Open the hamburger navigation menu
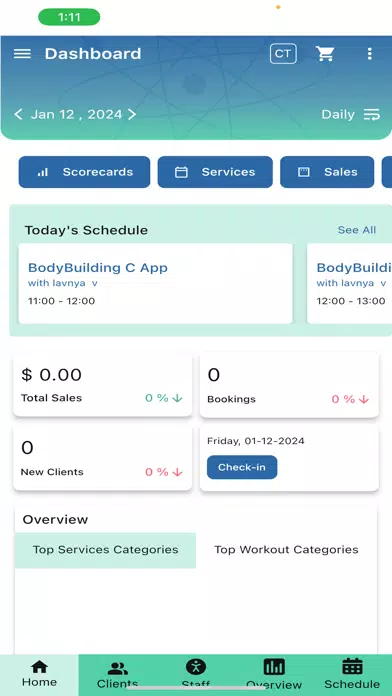The image size is (392, 696). tap(22, 54)
